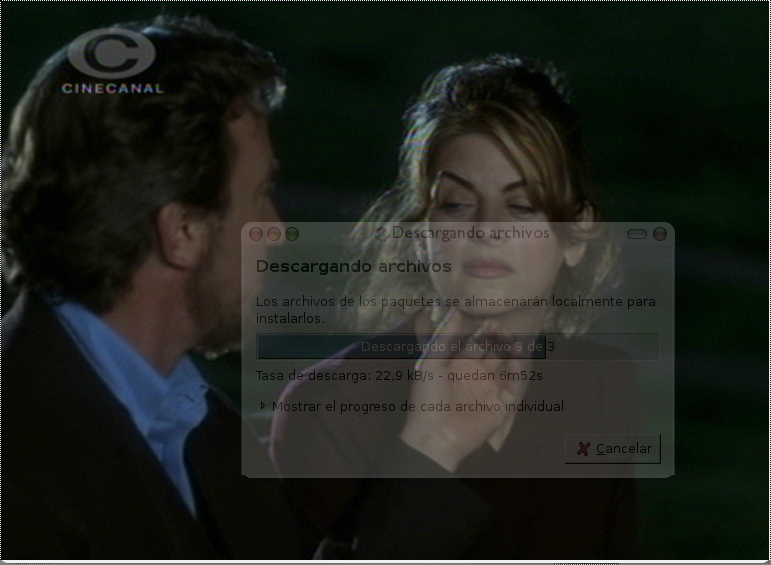Viewport: 771px width, 565px height.
Task: Click the round button at dialog's far right
Action: tap(660, 234)
